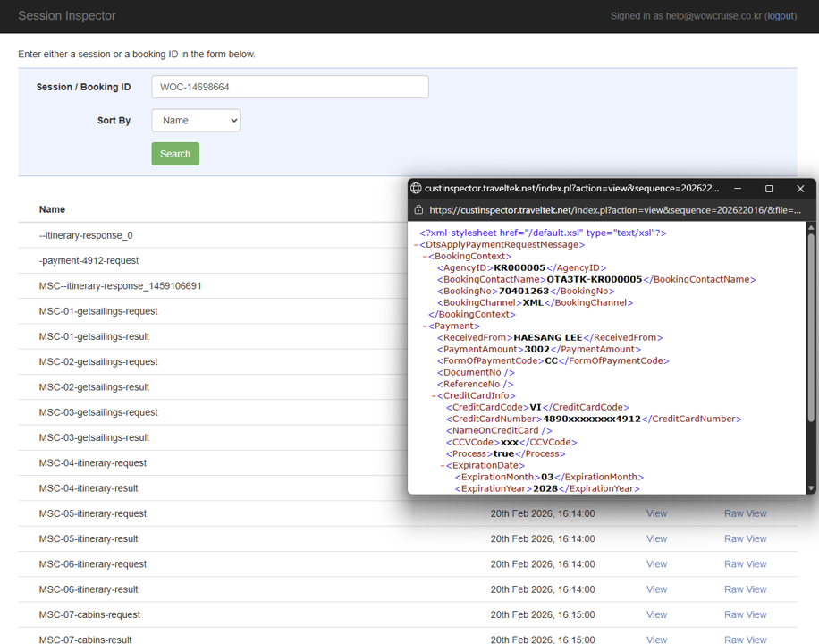Click the green Search button
This screenshot has width=819, height=644.
(175, 154)
